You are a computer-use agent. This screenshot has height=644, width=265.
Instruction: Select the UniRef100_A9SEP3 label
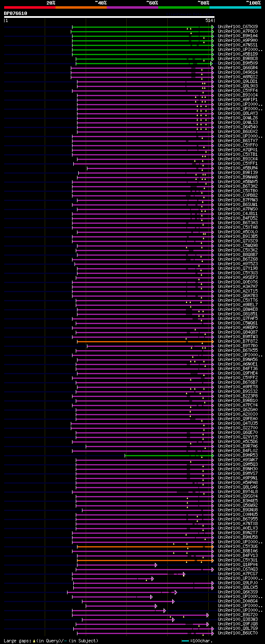click(x=238, y=277)
